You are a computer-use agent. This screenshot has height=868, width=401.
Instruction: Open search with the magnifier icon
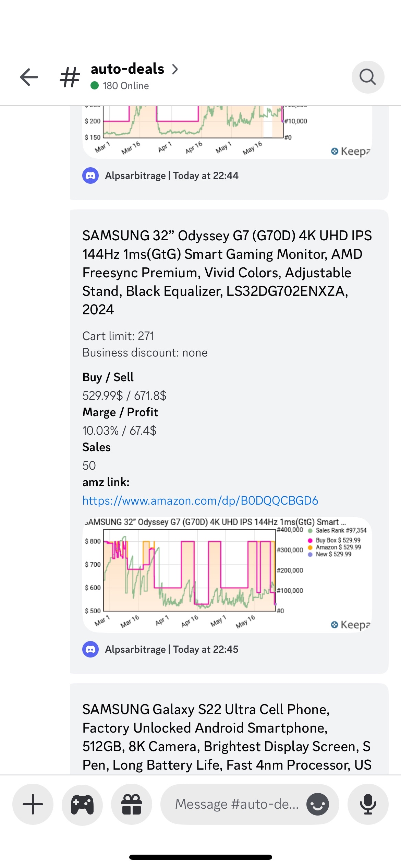(368, 77)
